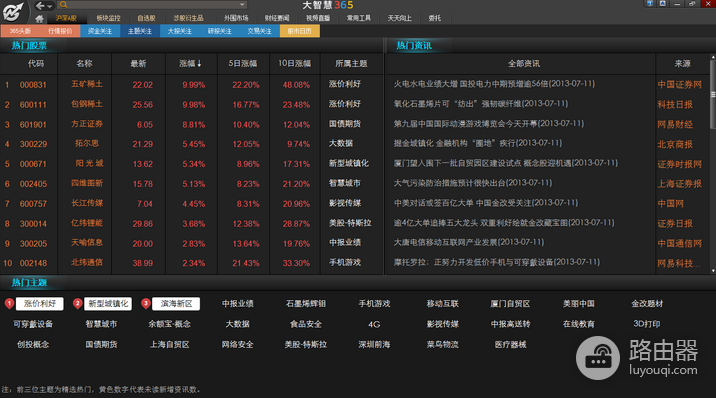Select stock code 000831
Screen dimensions: 716x398
click(x=33, y=85)
